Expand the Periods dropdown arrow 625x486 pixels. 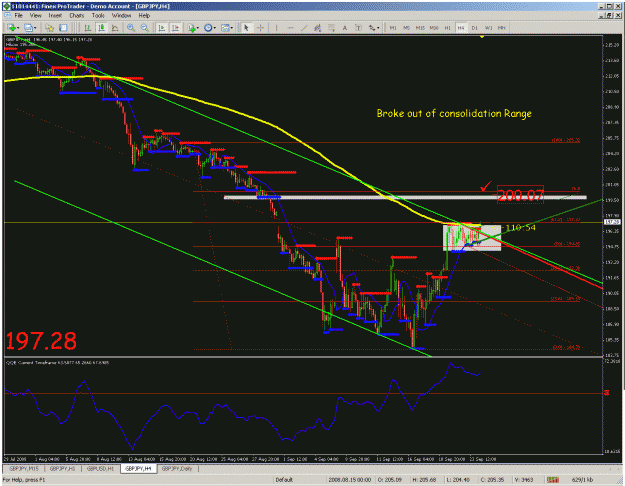[x=214, y=28]
